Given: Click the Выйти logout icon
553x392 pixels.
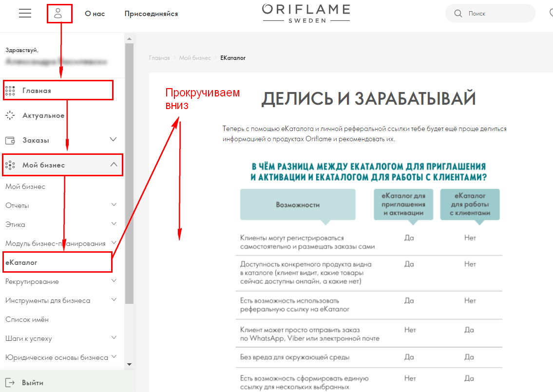Looking at the screenshot, I should click(x=10, y=383).
